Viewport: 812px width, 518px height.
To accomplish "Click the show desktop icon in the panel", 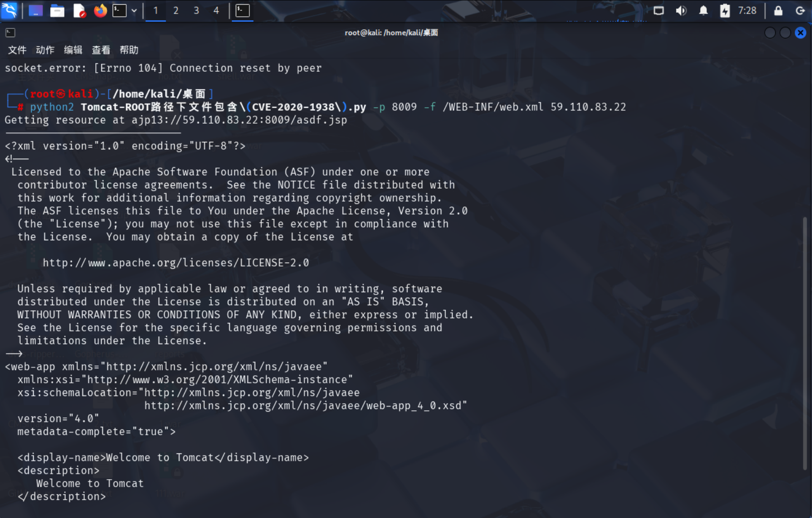I will (x=35, y=11).
